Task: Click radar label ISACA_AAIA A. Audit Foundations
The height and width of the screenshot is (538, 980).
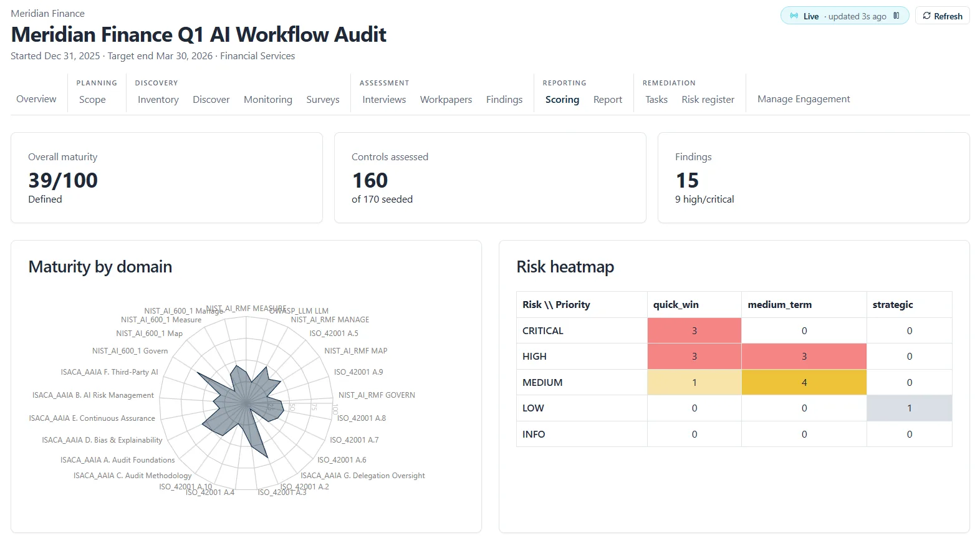Action: tap(118, 460)
